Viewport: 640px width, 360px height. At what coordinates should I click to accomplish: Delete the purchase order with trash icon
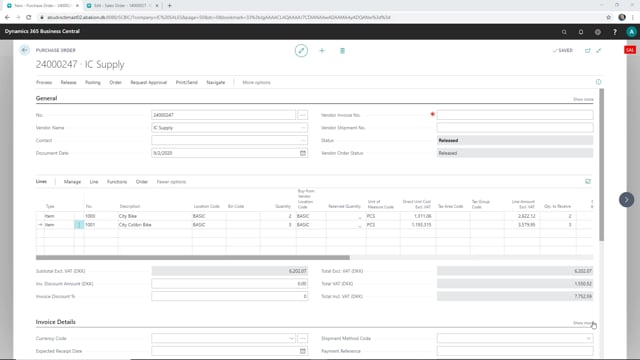pos(342,51)
